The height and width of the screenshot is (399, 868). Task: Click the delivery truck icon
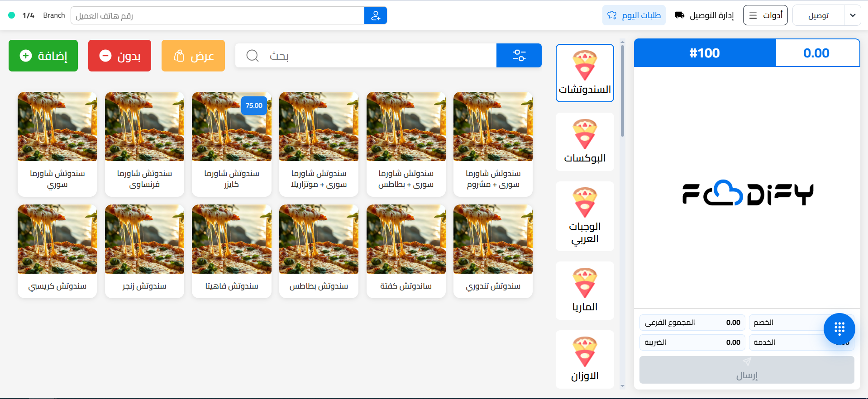click(680, 15)
